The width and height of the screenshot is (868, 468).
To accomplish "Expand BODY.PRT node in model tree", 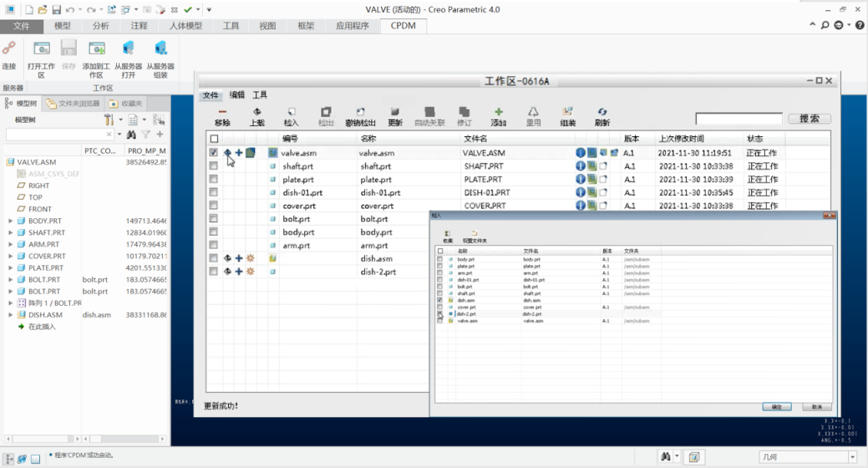I will (11, 221).
